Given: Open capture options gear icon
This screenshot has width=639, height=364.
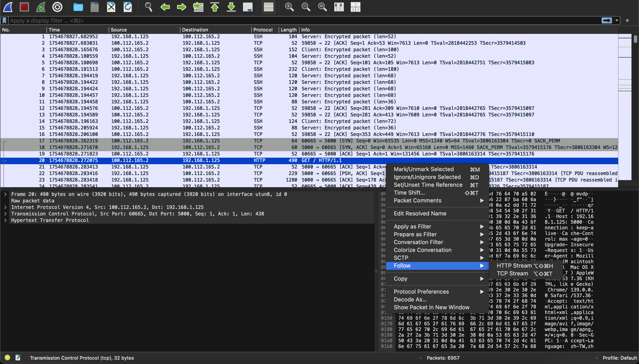Looking at the screenshot, I should 57,7.
